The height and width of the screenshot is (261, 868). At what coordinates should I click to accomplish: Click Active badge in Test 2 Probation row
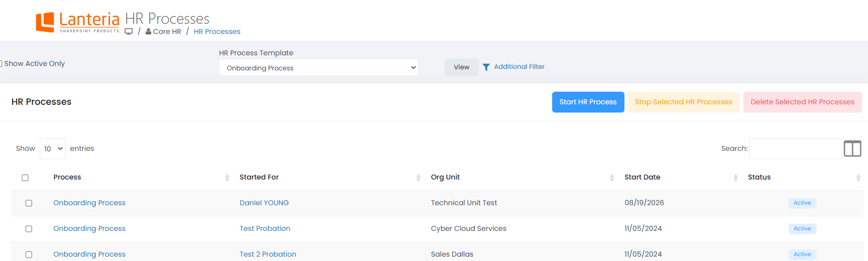click(802, 254)
